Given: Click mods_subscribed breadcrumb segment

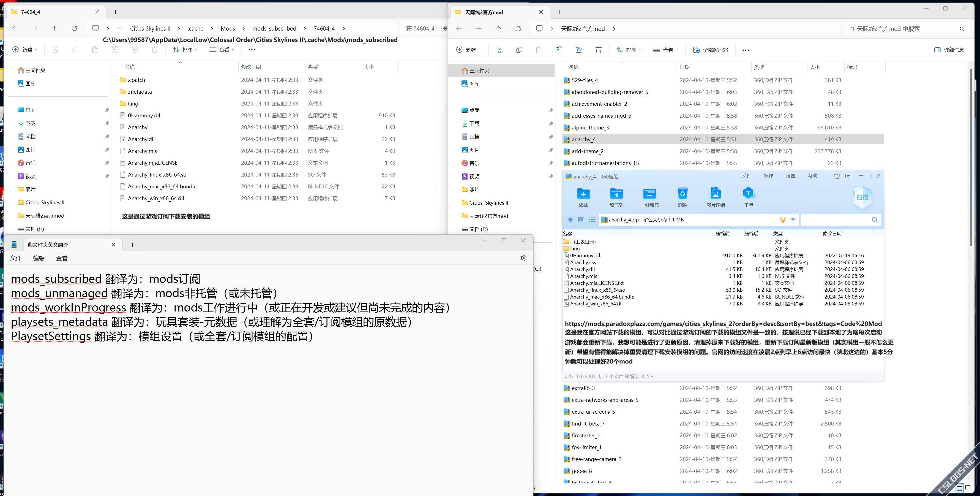Looking at the screenshot, I should [274, 28].
